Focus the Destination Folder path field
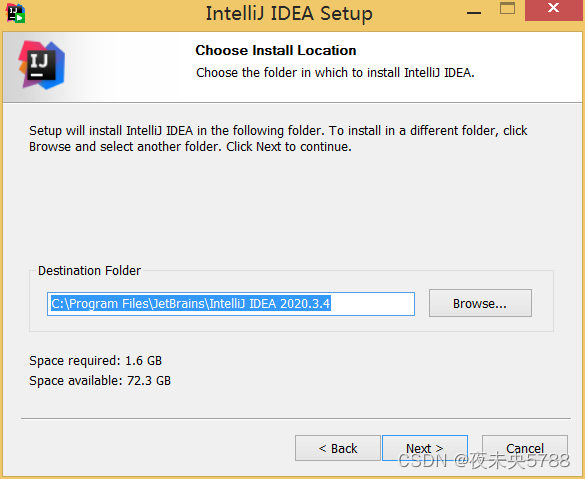Screen dimensions: 585x479 tap(231, 304)
